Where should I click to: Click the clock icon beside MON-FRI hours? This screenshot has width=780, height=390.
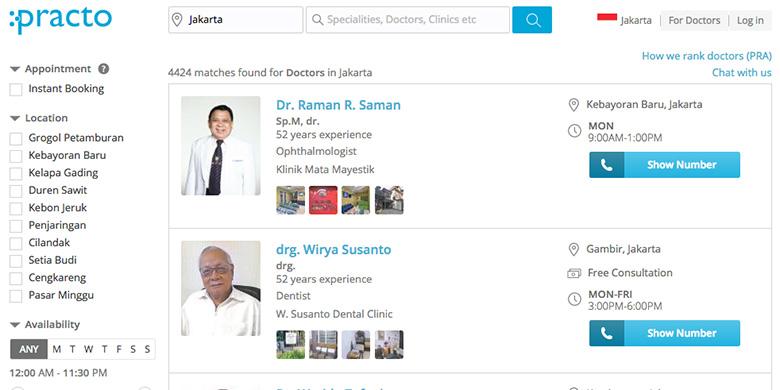click(x=574, y=299)
